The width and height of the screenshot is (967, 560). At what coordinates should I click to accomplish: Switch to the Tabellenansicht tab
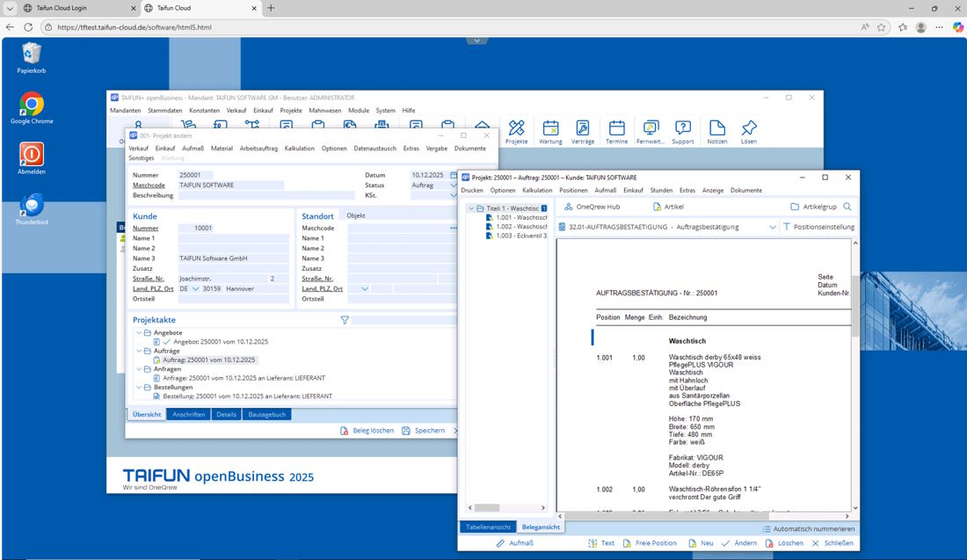[x=488, y=527]
